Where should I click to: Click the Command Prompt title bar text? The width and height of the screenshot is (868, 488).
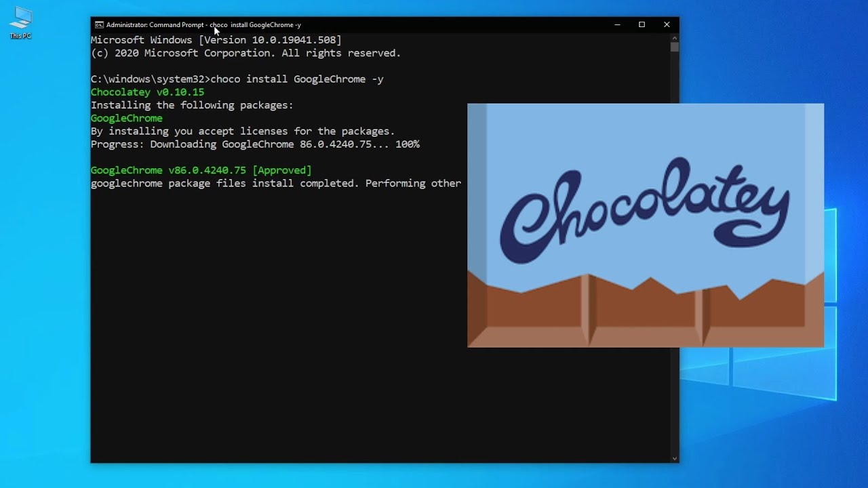[203, 25]
